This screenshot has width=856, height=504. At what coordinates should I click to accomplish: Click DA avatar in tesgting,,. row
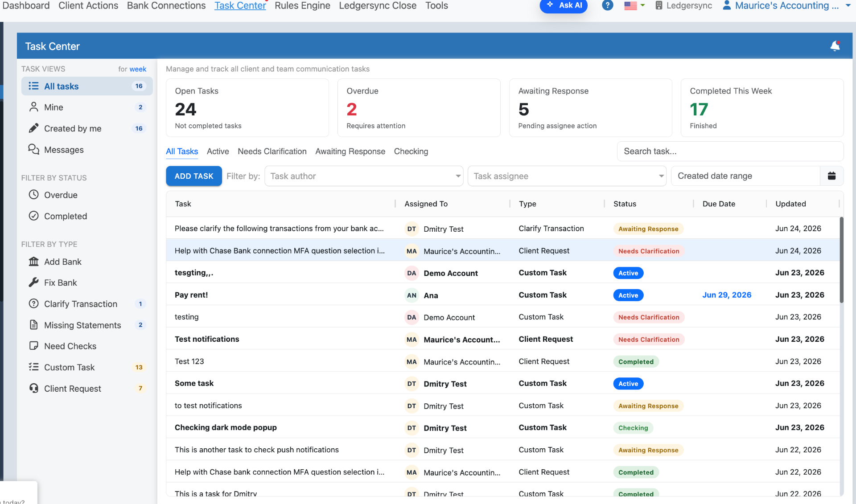(x=412, y=273)
